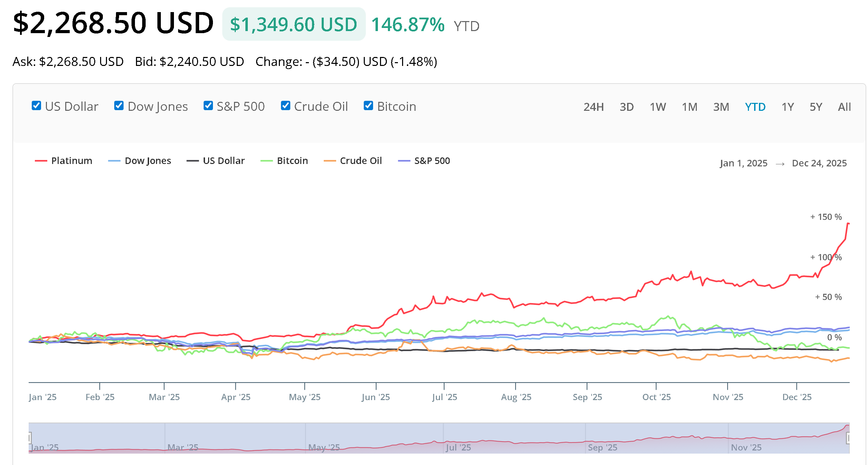868x465 pixels.
Task: Select the All time range
Action: pyautogui.click(x=844, y=107)
